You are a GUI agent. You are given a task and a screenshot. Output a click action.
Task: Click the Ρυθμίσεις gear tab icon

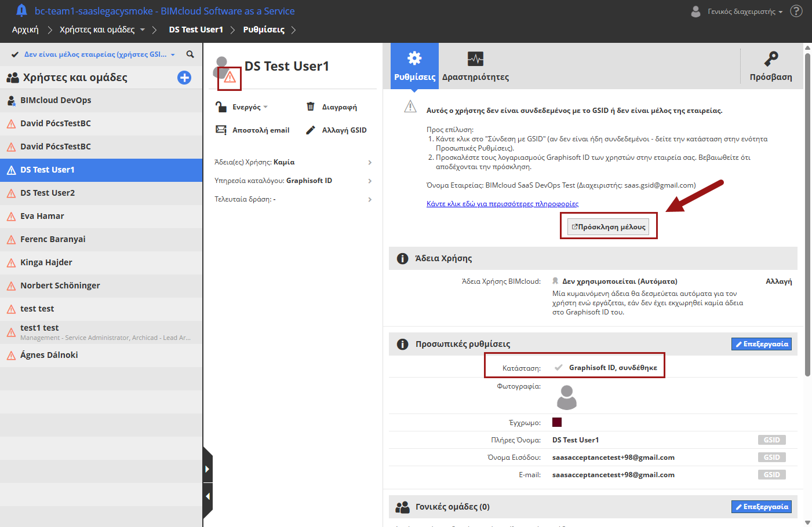click(414, 58)
